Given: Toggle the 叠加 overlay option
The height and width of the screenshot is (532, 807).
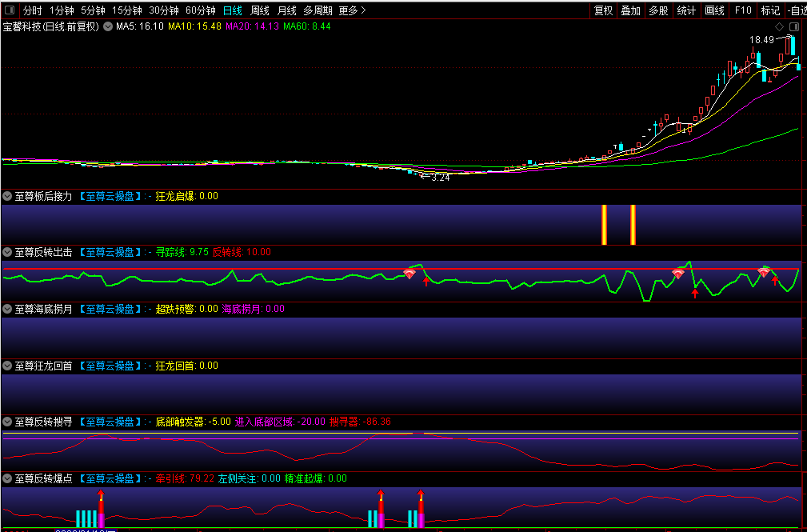Looking at the screenshot, I should (x=630, y=10).
